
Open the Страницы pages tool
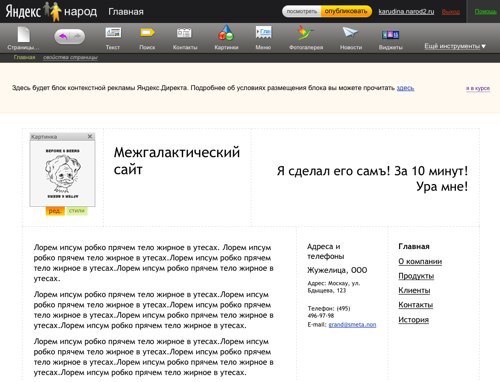pyautogui.click(x=23, y=38)
